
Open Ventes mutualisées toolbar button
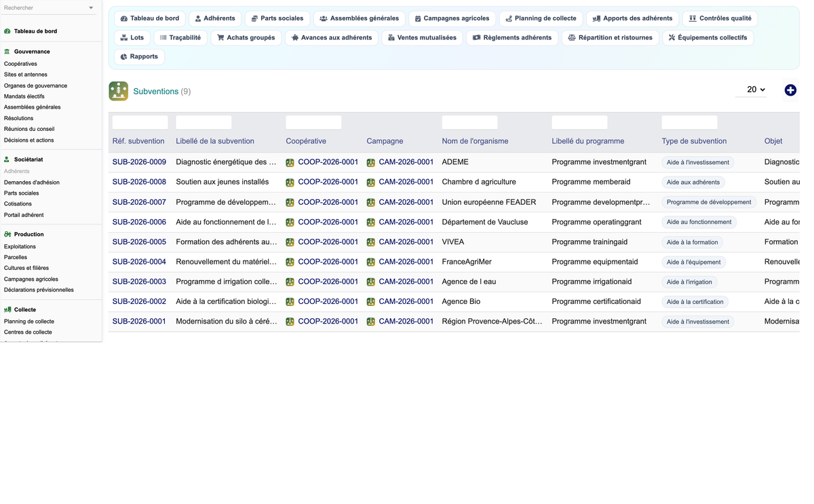422,37
